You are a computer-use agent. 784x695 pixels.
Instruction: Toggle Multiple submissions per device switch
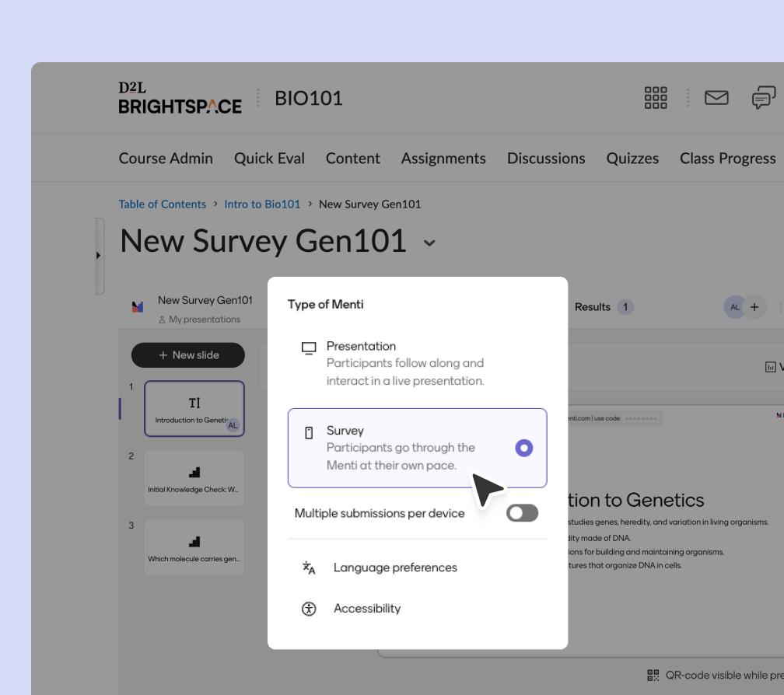(x=522, y=513)
